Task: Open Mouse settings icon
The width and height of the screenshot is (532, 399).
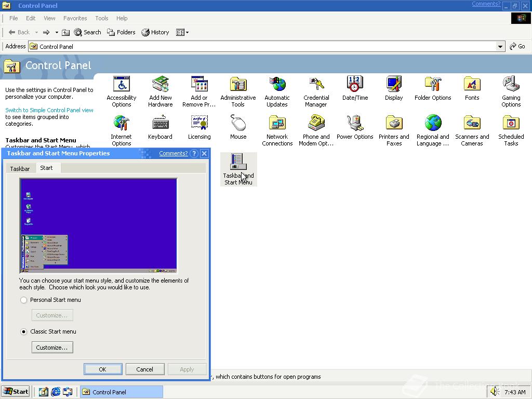Action: pyautogui.click(x=238, y=127)
